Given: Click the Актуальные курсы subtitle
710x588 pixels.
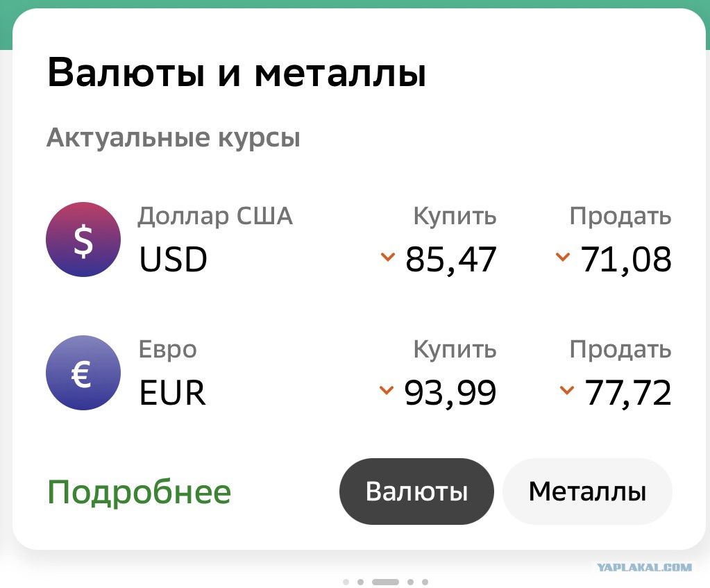Looking at the screenshot, I should tap(174, 138).
